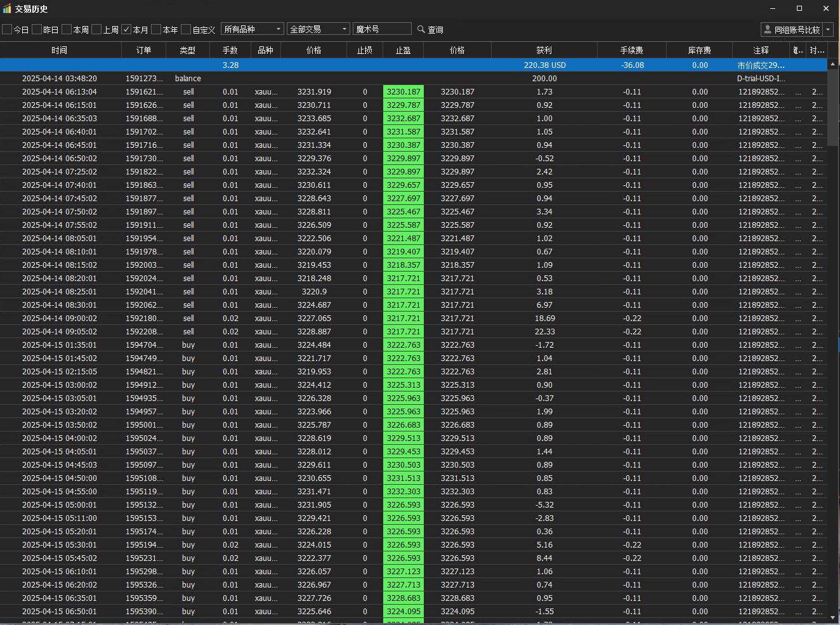Click the loss value -1.55
The width and height of the screenshot is (840, 625).
(x=544, y=612)
